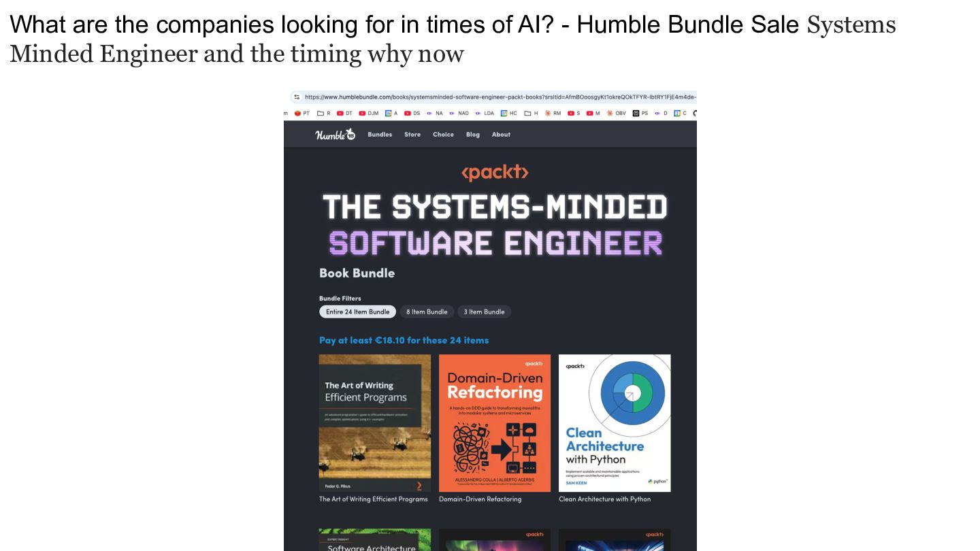The height and width of the screenshot is (551, 980).
Task: Select the 3 Item Bundle filter
Action: [x=485, y=312]
